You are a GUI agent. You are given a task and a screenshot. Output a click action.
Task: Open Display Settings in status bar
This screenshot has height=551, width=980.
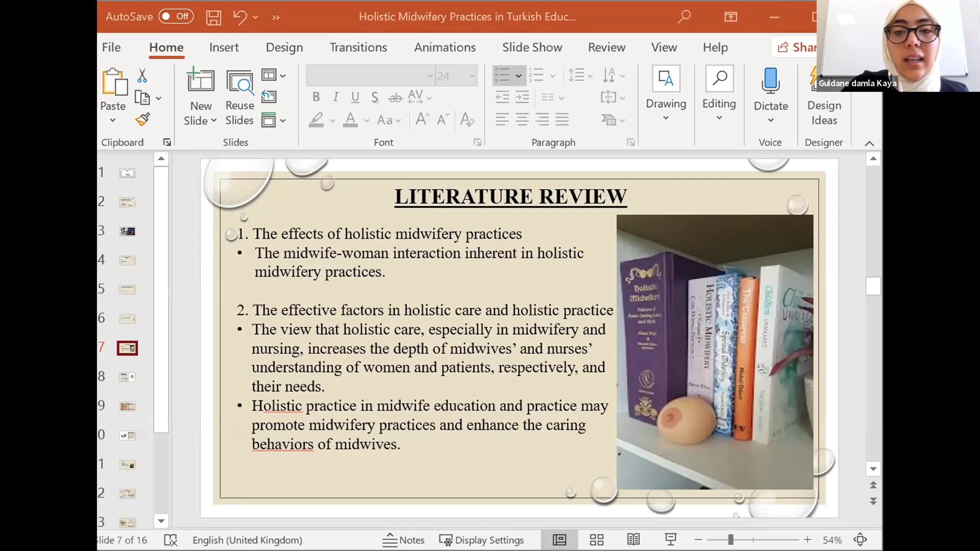[481, 540]
